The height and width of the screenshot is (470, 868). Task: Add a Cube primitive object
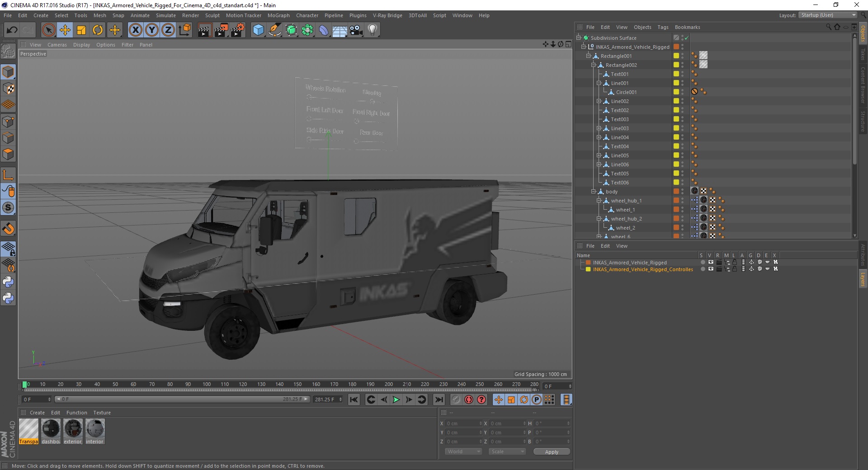click(258, 30)
